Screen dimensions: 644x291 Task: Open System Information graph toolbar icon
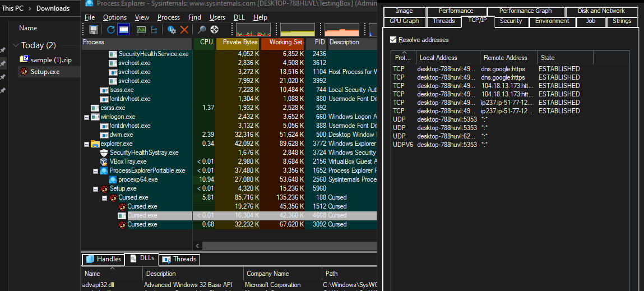[141, 30]
